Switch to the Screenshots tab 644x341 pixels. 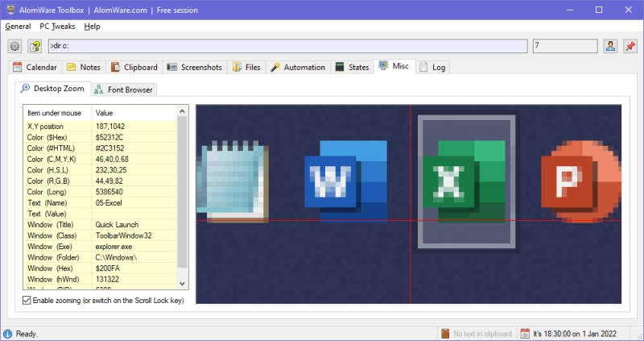pos(195,67)
